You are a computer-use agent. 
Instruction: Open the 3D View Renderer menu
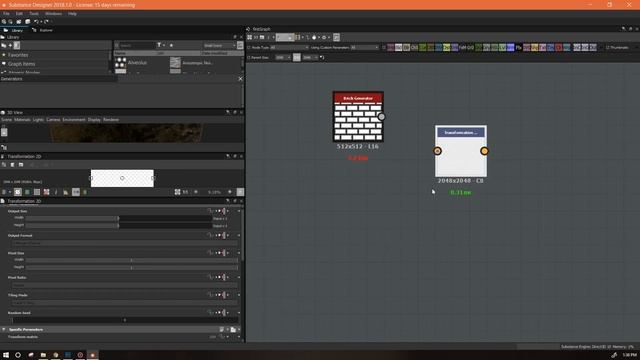[x=111, y=120]
